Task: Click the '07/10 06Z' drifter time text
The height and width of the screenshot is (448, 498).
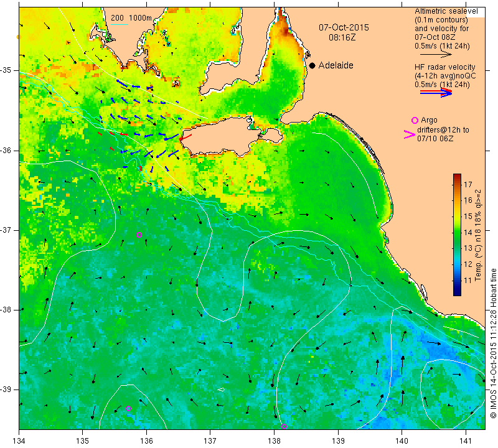Action: tap(435, 138)
